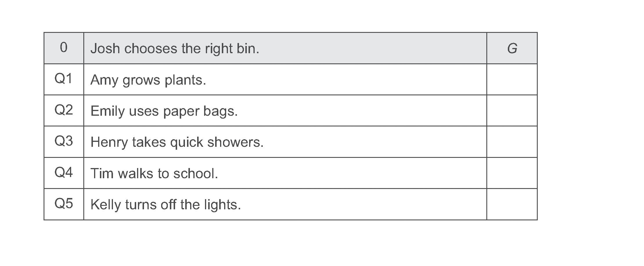Click the example row number 0
The height and width of the screenshot is (266, 644).
[64, 47]
